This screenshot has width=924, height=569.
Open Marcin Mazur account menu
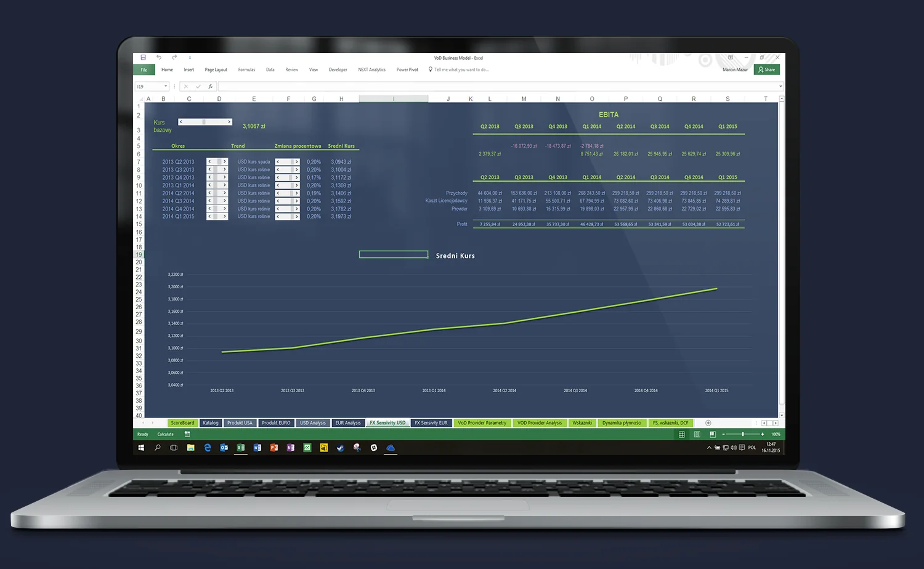click(x=735, y=70)
